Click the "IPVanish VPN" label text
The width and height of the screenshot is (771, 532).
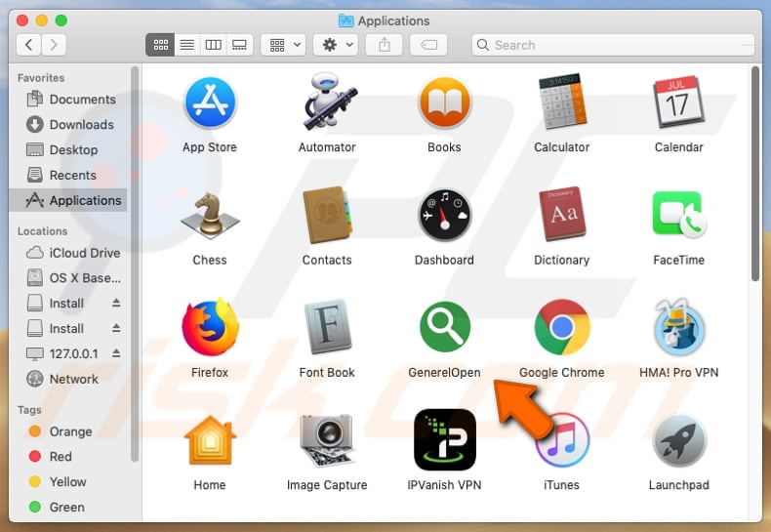444,485
